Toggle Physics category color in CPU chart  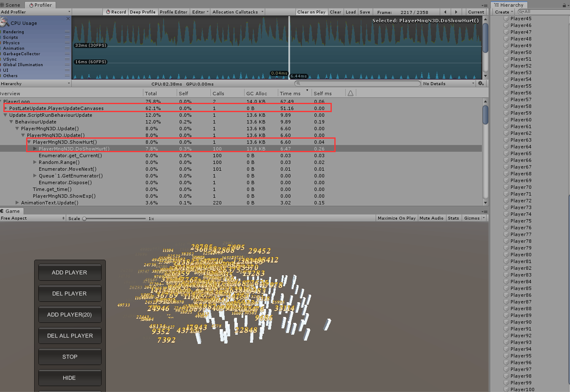pos(1,43)
